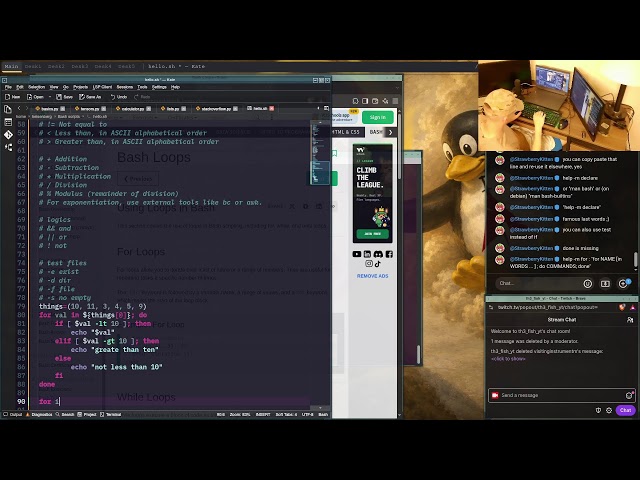Open the Edit menu in Kate

(20, 87)
